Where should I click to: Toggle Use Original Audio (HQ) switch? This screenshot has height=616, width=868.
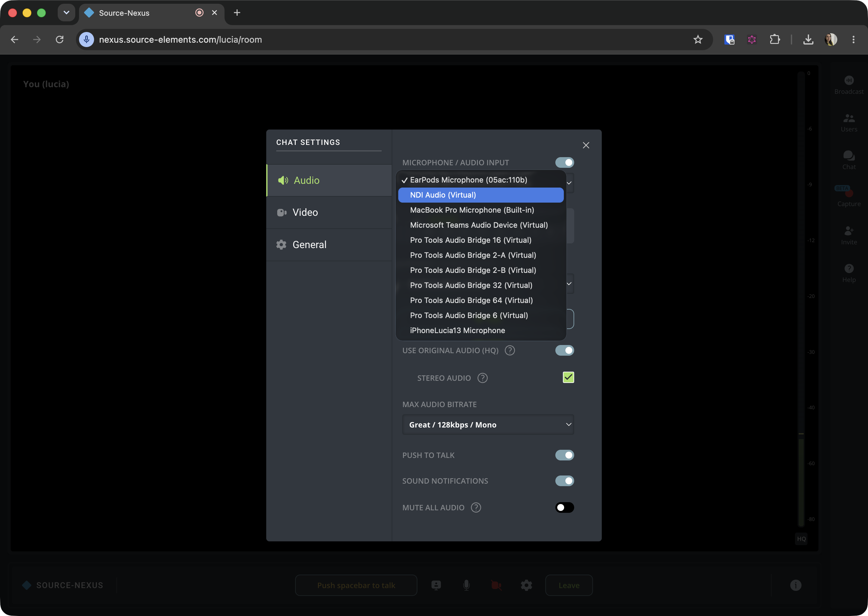coord(564,350)
